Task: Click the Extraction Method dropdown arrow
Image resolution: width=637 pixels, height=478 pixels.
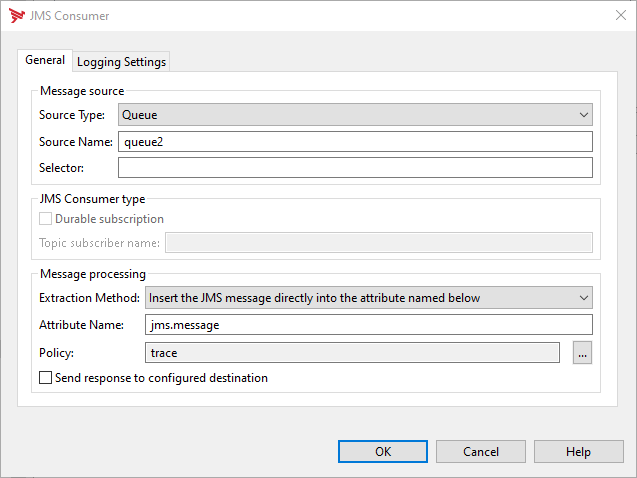Action: tap(583, 297)
